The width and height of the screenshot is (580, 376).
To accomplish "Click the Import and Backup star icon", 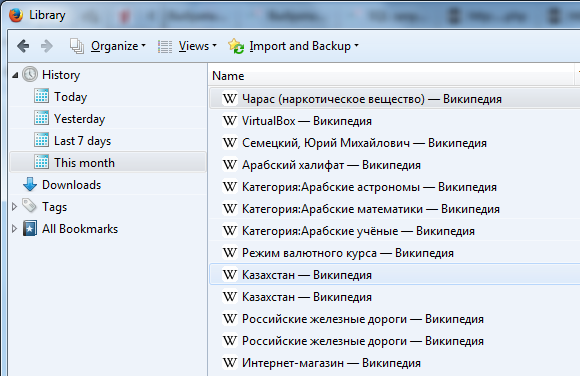I will tap(236, 46).
